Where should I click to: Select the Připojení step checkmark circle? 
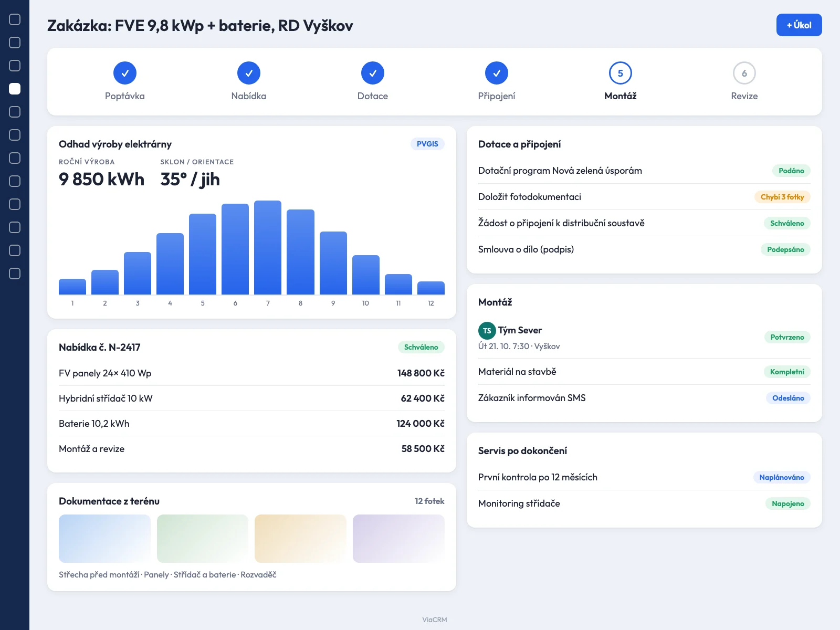[497, 73]
